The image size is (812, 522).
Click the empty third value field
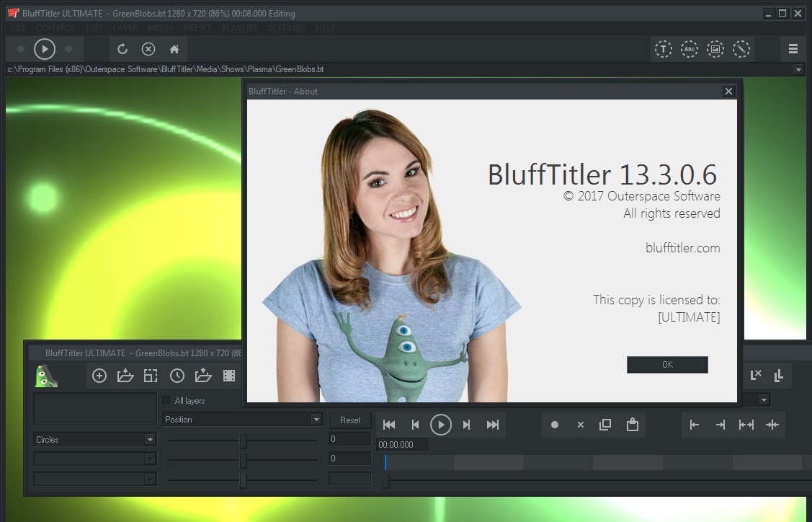[x=350, y=479]
